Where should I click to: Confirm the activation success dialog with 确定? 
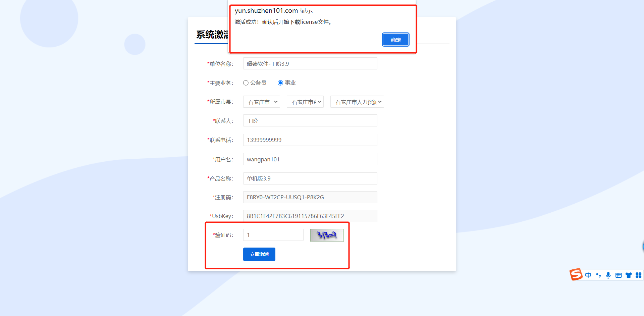point(395,40)
